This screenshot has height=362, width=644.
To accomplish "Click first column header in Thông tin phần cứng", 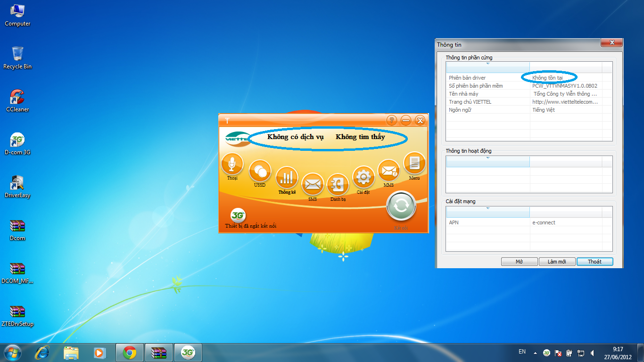I will tap(488, 67).
